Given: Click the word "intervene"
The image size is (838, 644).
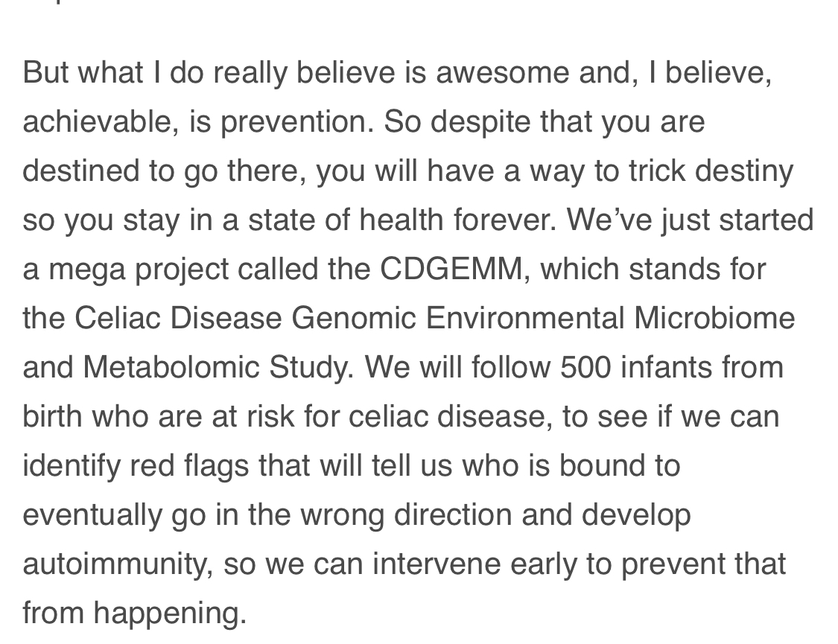Looking at the screenshot, I should click(436, 564).
